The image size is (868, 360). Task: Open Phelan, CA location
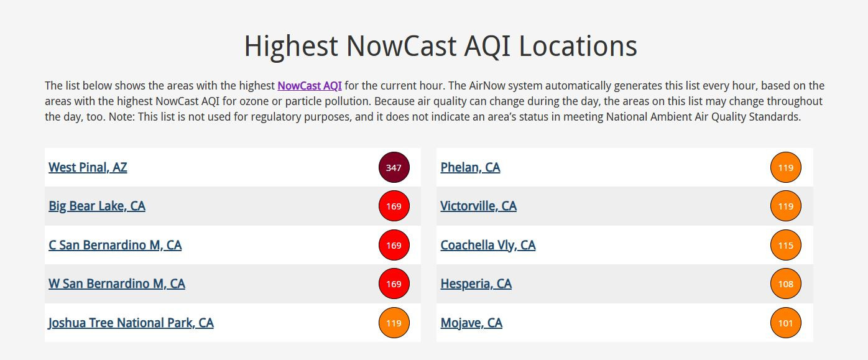[x=470, y=167]
